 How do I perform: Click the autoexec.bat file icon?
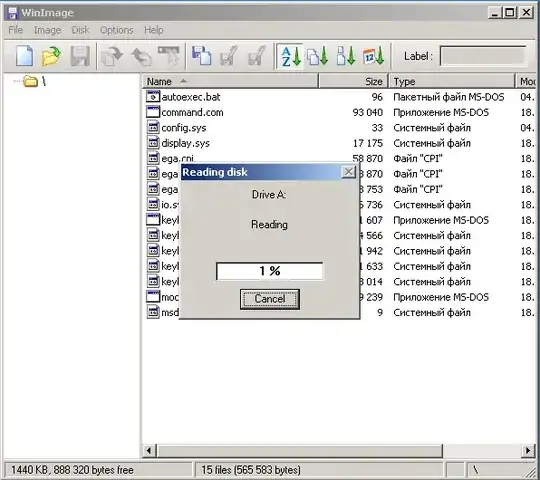click(153, 96)
